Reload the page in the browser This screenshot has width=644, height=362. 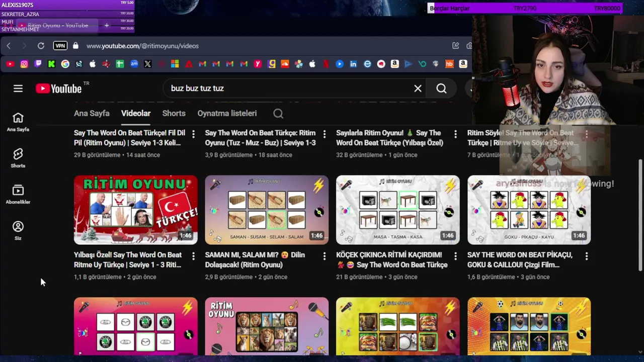coord(41,46)
